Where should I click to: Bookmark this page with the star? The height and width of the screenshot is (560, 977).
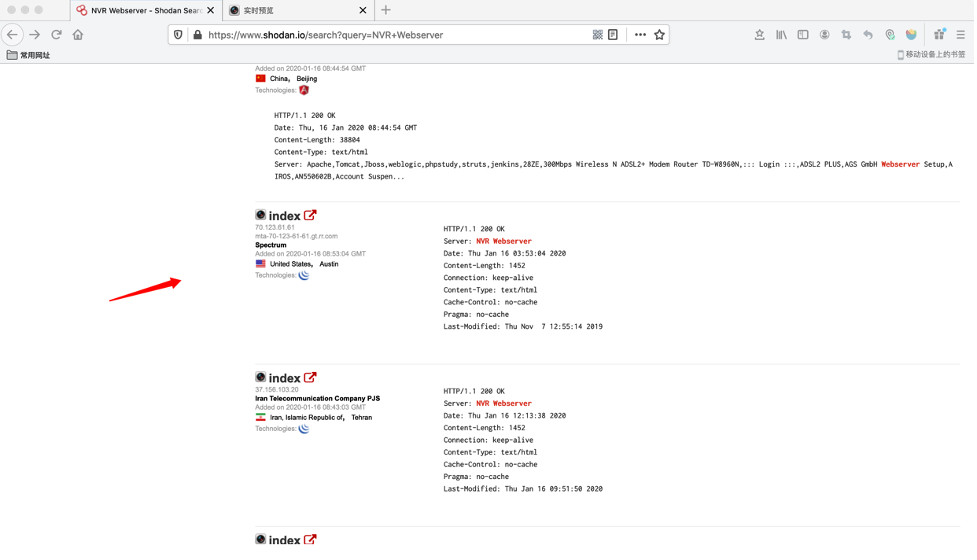(x=659, y=35)
